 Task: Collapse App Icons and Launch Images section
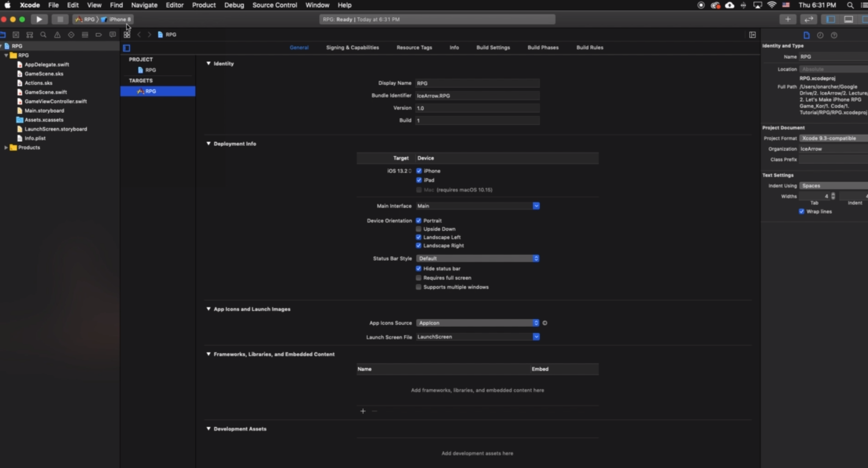208,309
